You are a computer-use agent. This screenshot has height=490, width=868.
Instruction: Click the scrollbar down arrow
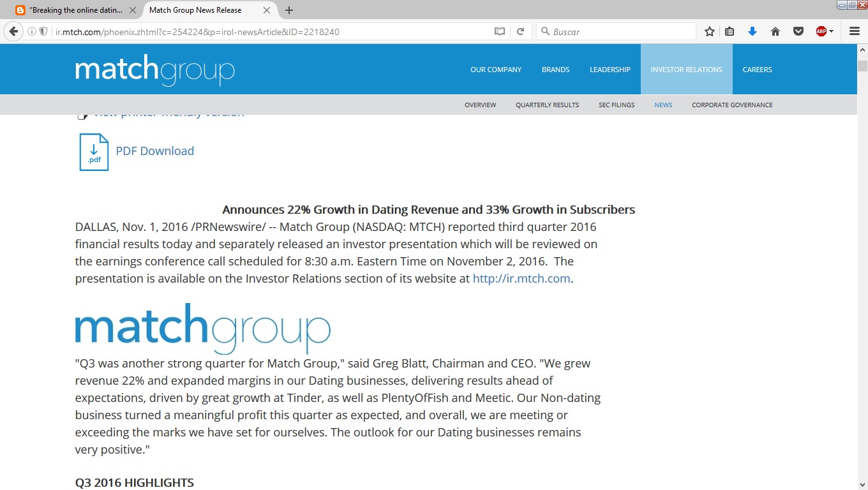[862, 484]
